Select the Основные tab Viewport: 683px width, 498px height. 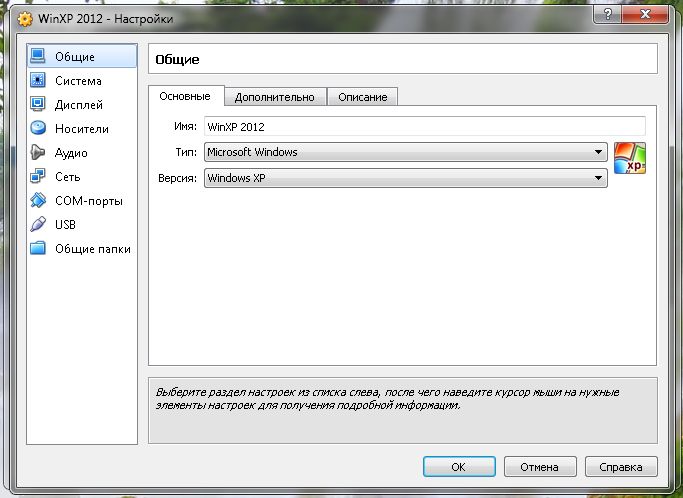tap(185, 96)
